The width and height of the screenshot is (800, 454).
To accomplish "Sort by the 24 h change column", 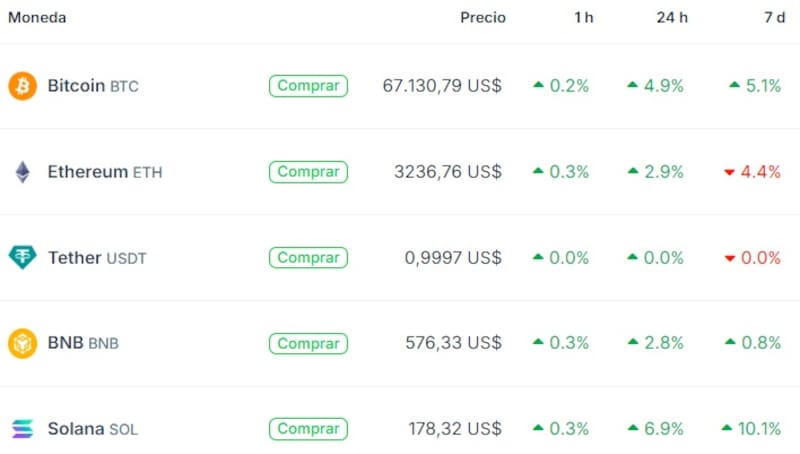I will [x=671, y=18].
